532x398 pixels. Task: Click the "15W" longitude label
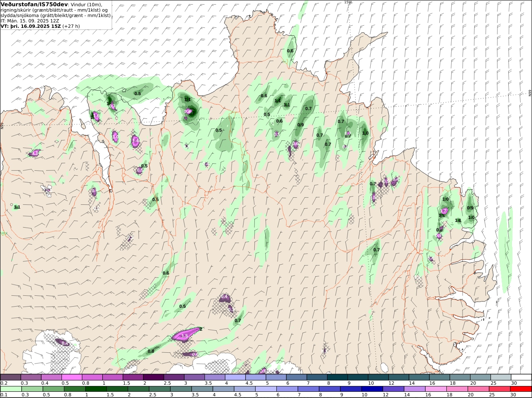tap(347, 2)
